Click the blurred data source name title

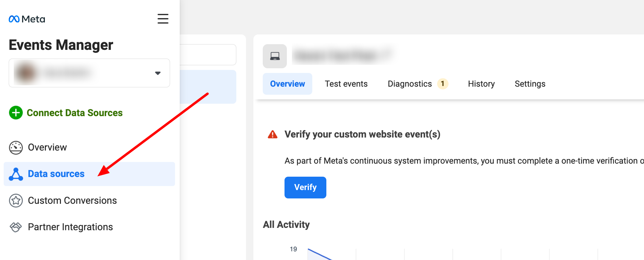[x=342, y=56]
